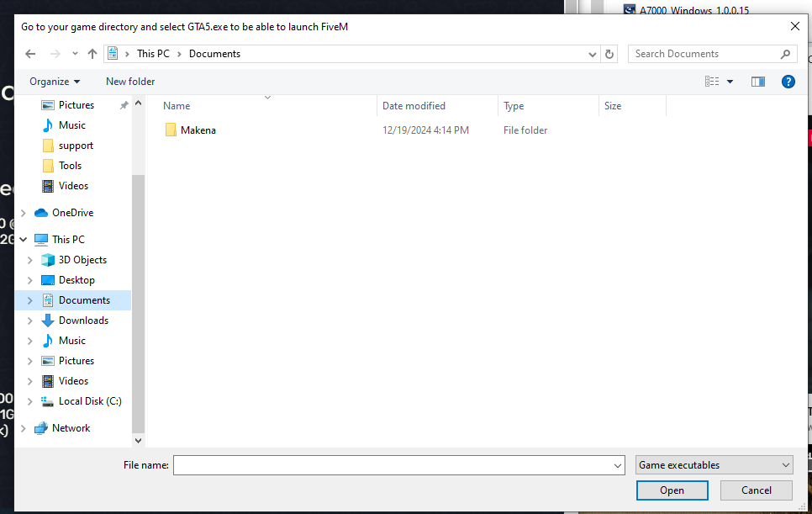Select OneDrive in navigation pane
Image resolution: width=812 pixels, height=514 pixels.
[72, 213]
